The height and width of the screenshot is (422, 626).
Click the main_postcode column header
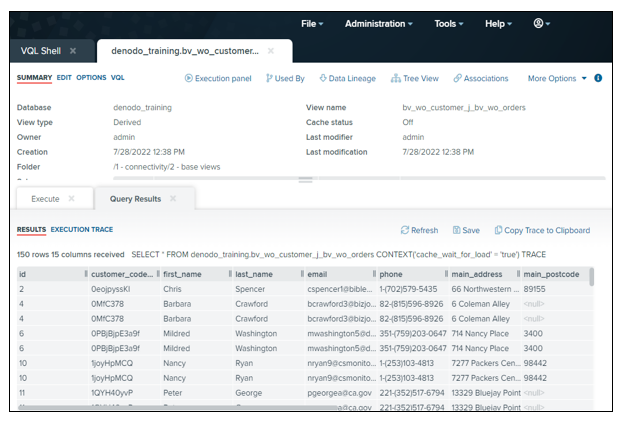(555, 274)
